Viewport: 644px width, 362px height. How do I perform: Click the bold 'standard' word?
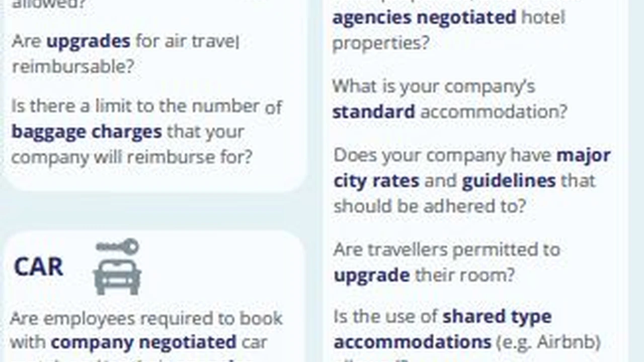tap(373, 111)
